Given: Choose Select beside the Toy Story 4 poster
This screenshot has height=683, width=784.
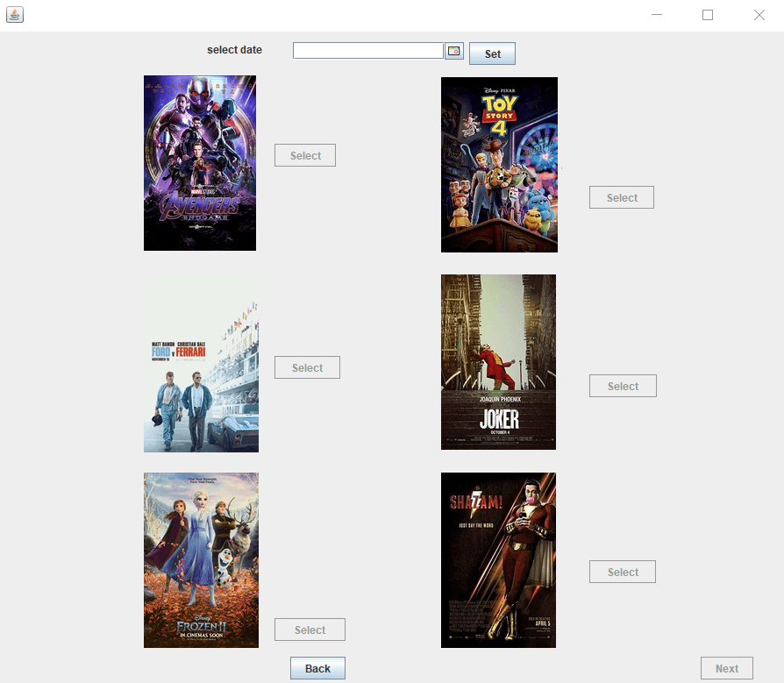Looking at the screenshot, I should point(622,197).
